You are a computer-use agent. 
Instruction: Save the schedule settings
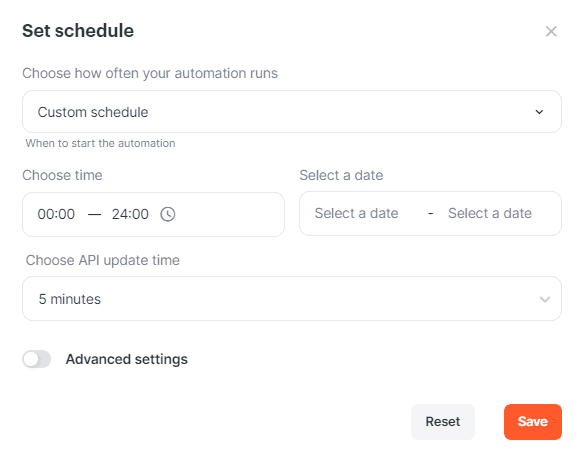533,422
